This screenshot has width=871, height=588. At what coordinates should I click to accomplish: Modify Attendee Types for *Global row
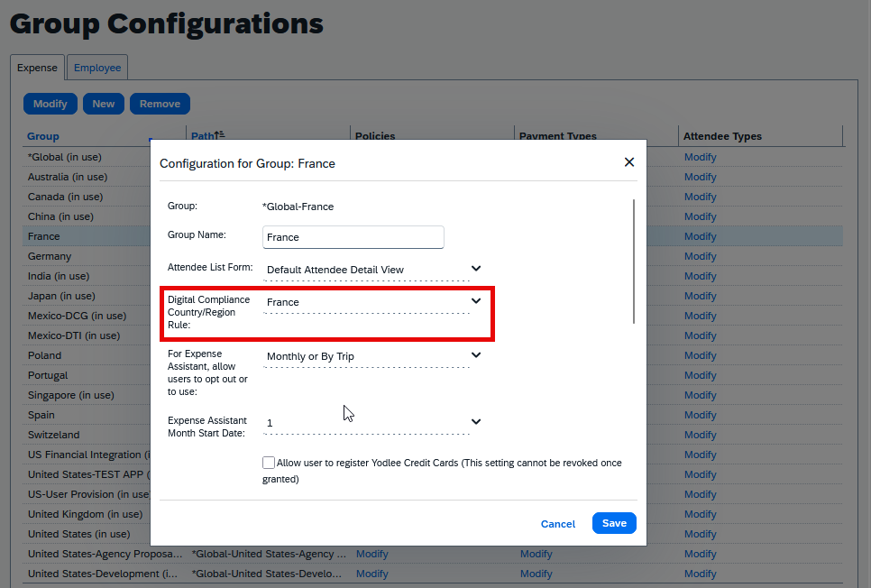[700, 157]
